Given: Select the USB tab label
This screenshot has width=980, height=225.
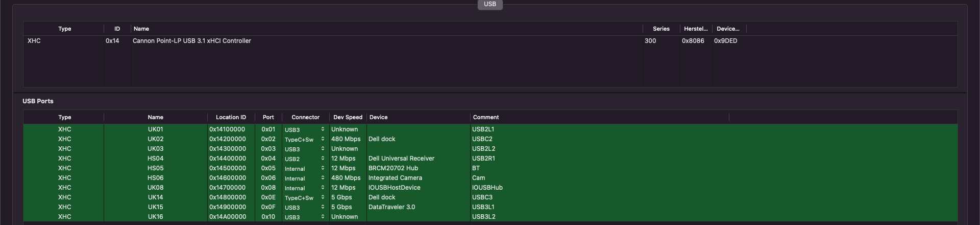Looking at the screenshot, I should (x=490, y=4).
